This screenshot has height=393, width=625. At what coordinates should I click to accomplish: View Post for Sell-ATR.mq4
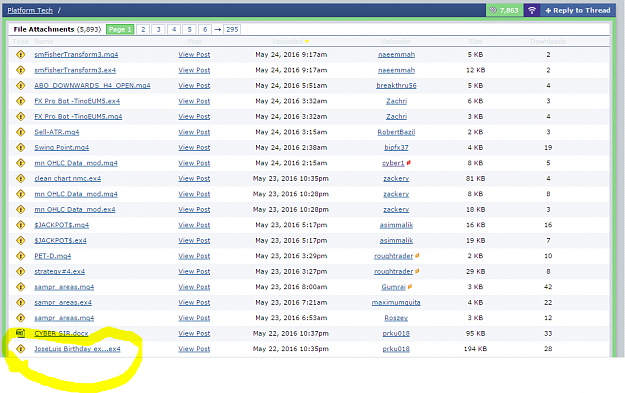194,132
